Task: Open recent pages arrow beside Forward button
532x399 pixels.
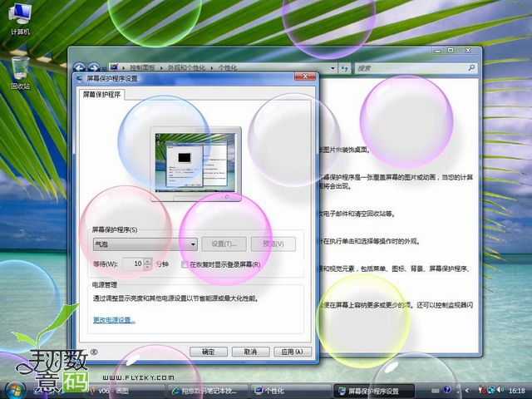Action: coord(103,68)
